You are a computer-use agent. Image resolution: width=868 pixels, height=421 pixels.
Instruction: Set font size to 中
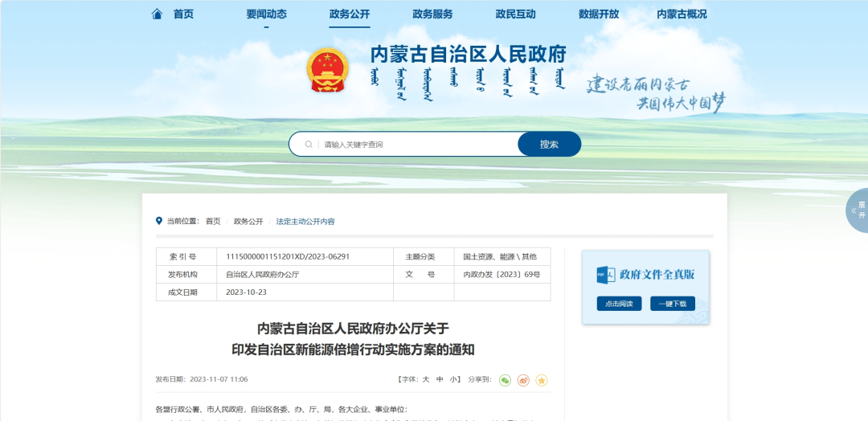[x=440, y=379]
